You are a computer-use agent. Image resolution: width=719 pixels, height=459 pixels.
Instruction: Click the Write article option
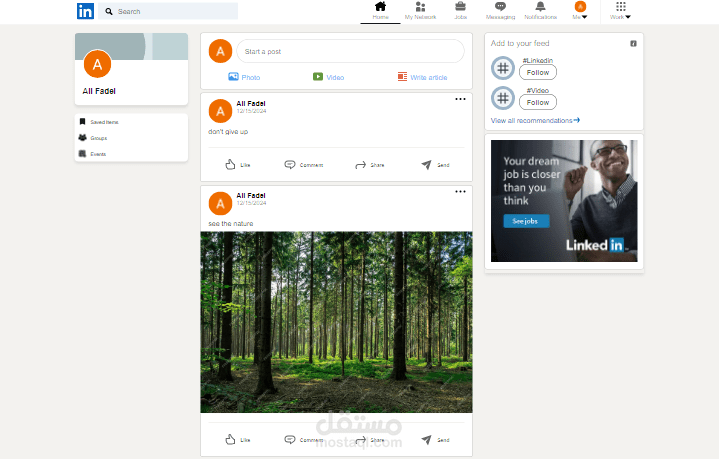coord(422,77)
